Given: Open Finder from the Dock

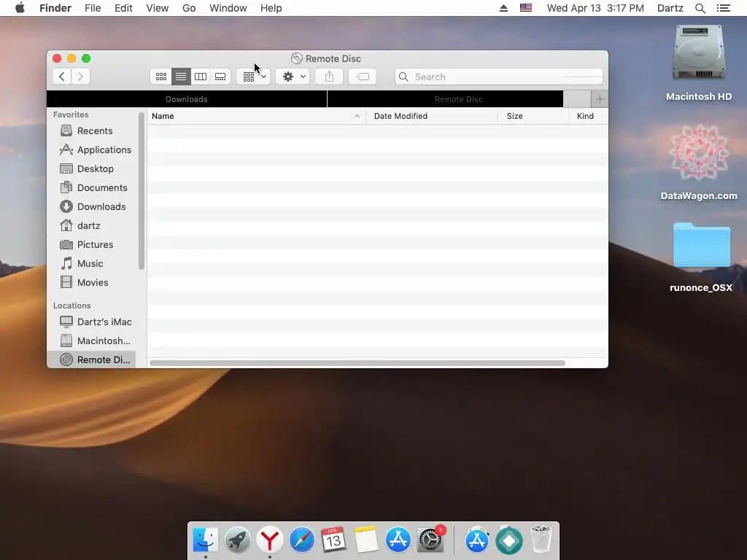Looking at the screenshot, I should pyautogui.click(x=205, y=540).
